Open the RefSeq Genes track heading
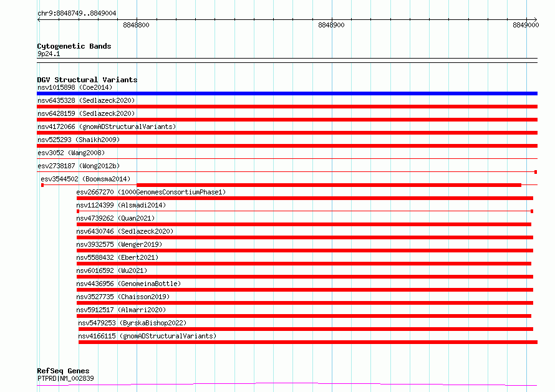This screenshot has width=555, height=392. point(63,371)
